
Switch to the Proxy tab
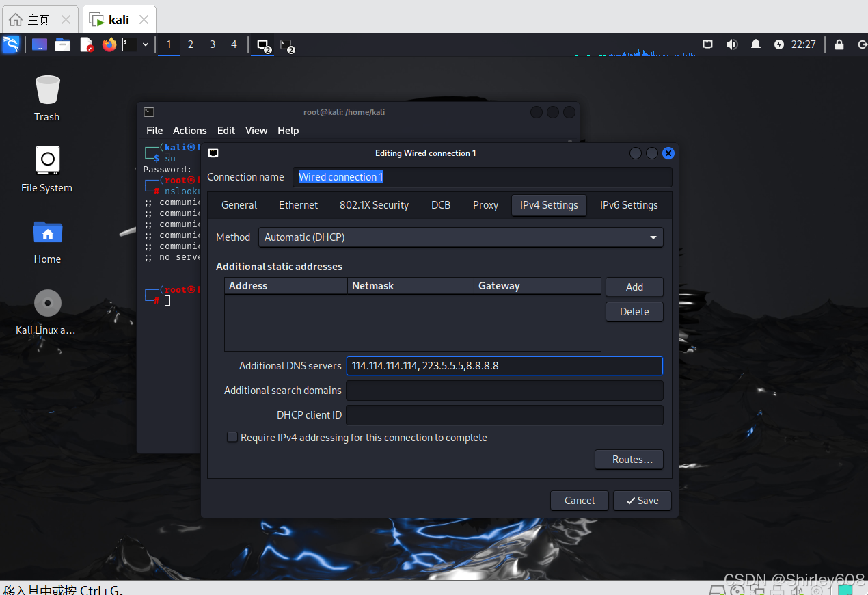485,205
